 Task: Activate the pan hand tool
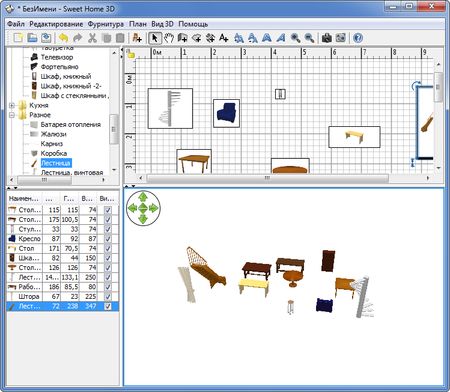(169, 38)
